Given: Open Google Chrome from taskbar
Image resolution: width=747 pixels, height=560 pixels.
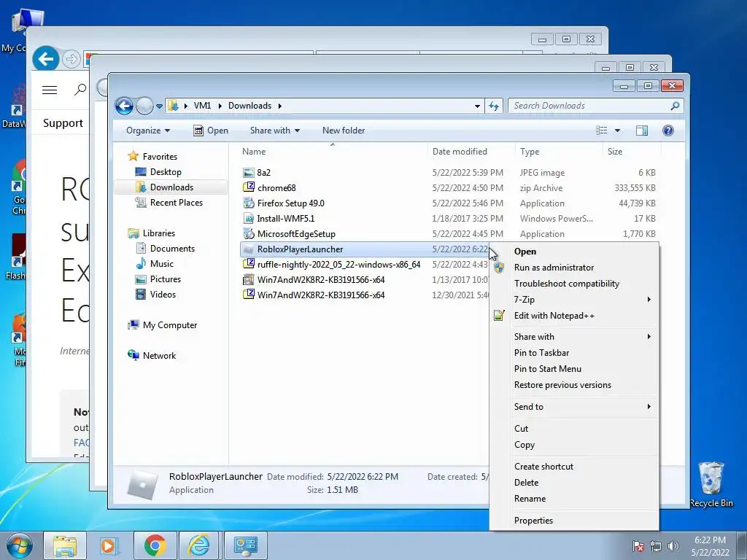Looking at the screenshot, I should coord(155,545).
